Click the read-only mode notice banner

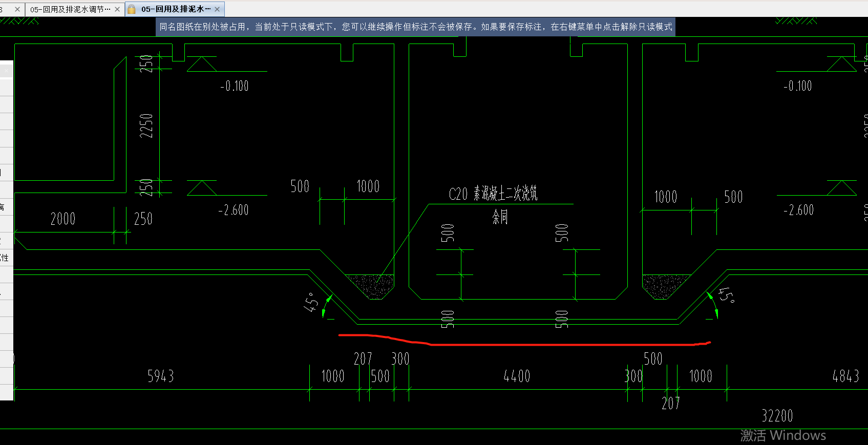click(415, 27)
